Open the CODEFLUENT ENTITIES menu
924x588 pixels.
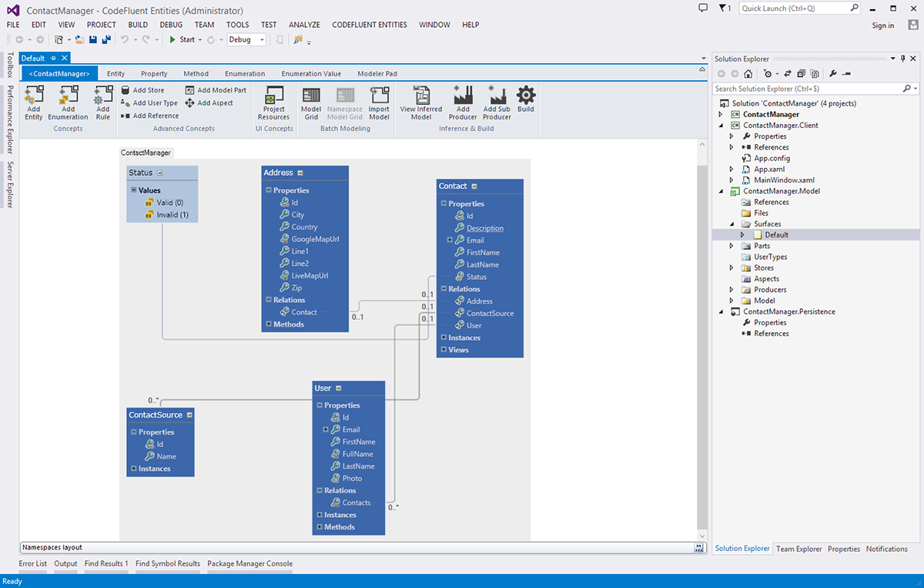pos(370,25)
